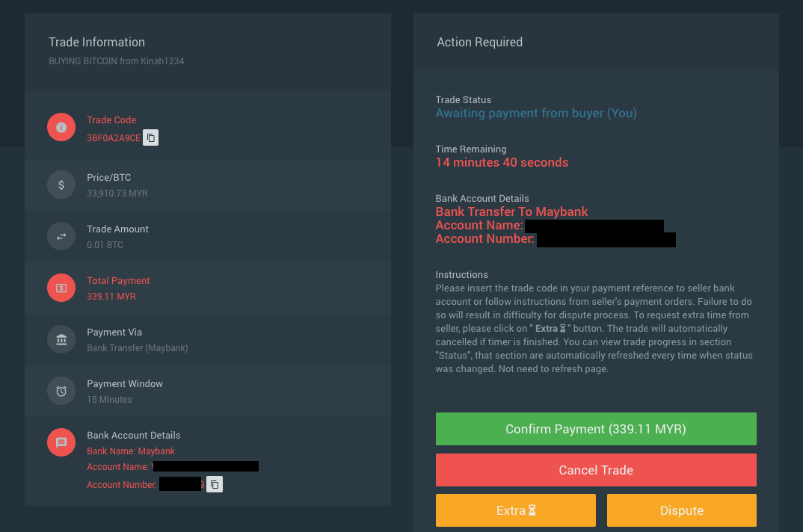This screenshot has height=532, width=803.
Task: Click the Account Number label in Trade Information
Action: click(x=121, y=485)
